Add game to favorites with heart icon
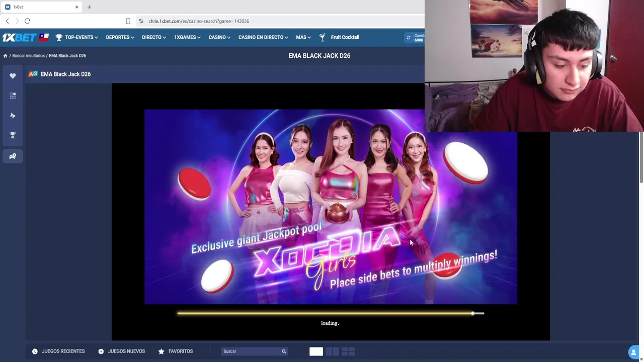 13,76
